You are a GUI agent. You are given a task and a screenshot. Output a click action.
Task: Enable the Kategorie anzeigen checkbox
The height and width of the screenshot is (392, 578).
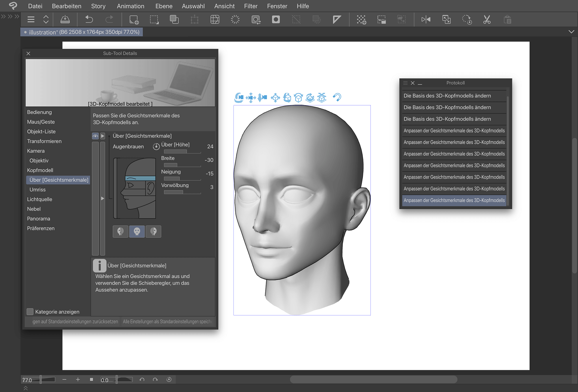pos(30,311)
